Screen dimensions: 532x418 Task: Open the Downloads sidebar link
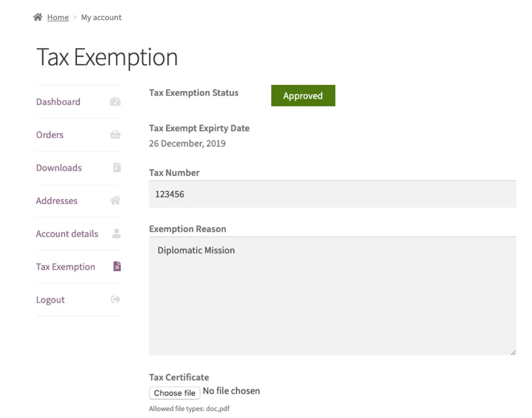pos(59,168)
